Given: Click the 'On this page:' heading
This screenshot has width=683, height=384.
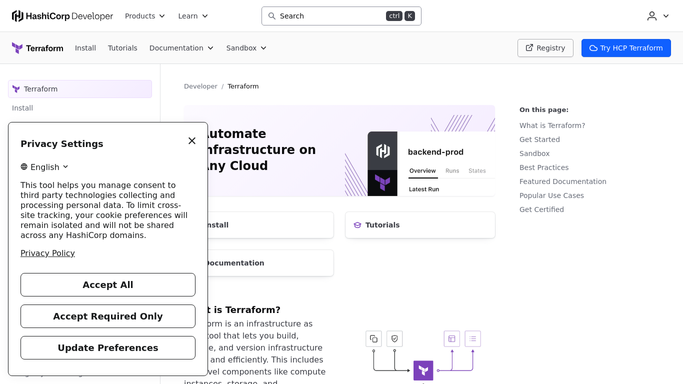Looking at the screenshot, I should (544, 110).
